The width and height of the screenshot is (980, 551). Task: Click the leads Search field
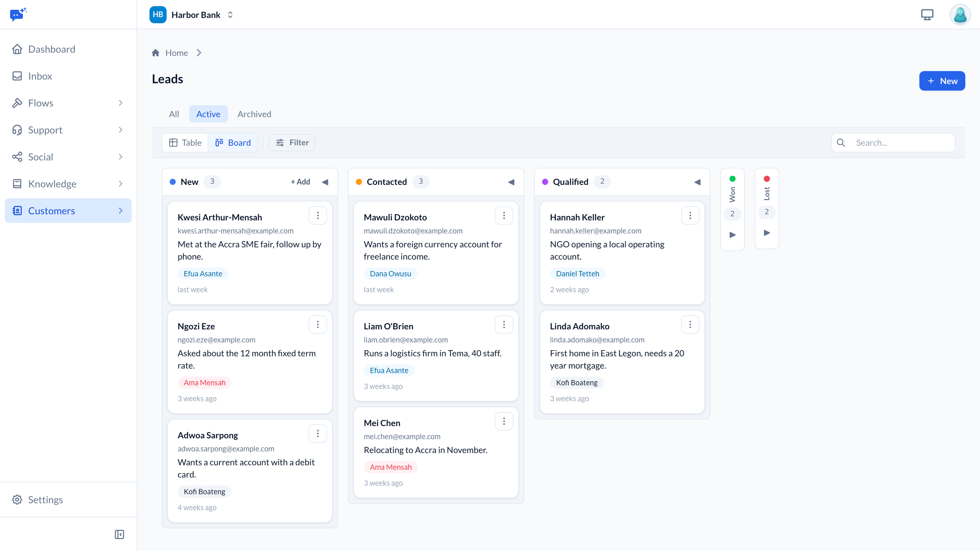893,142
